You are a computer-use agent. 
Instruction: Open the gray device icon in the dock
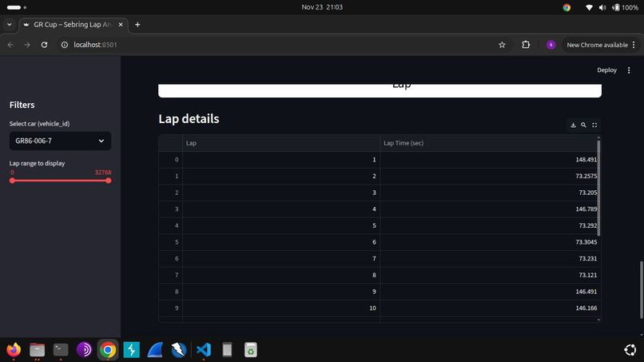click(227, 350)
